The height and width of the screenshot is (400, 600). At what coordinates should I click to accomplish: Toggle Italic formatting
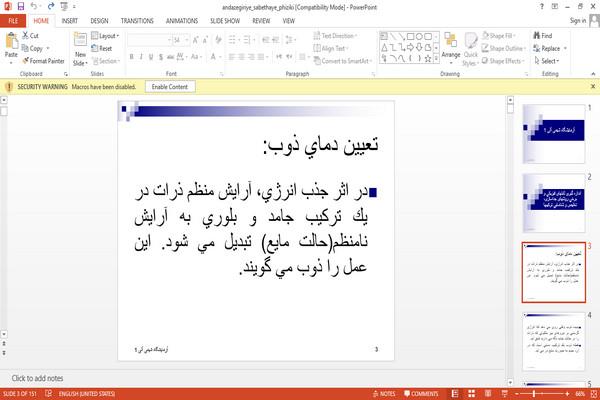pyautogui.click(x=141, y=57)
